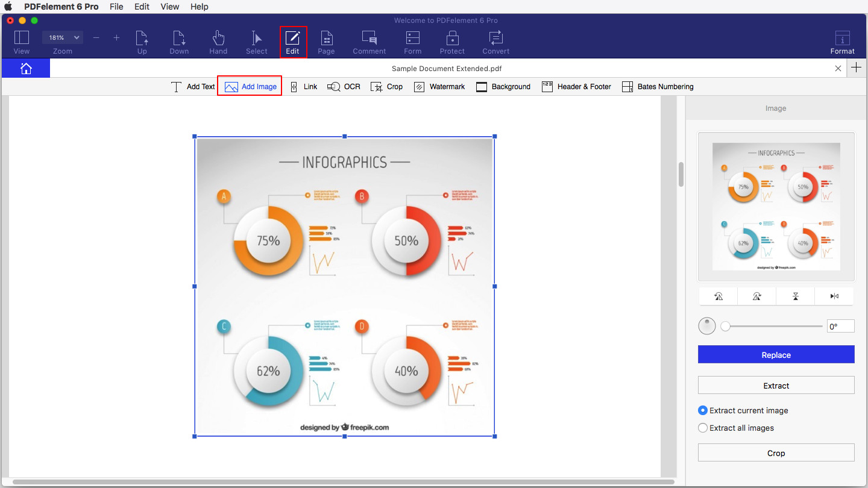Open the View panel options
This screenshot has height=488, width=868.
22,42
